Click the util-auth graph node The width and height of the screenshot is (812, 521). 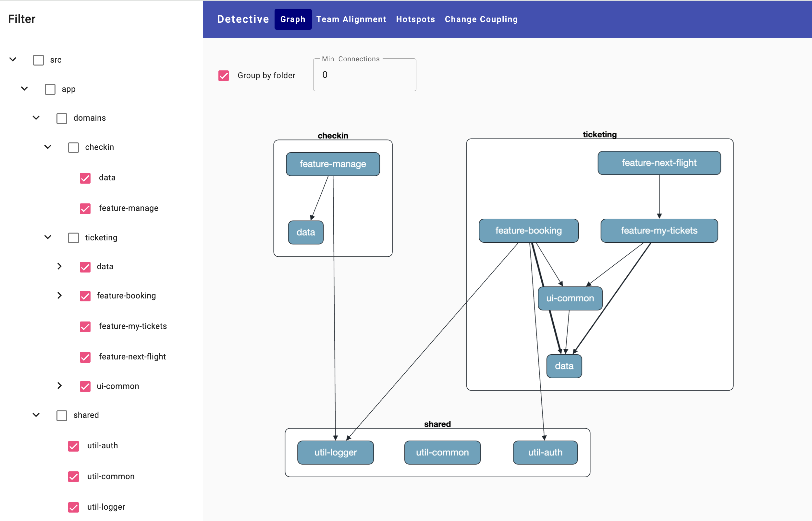click(545, 452)
